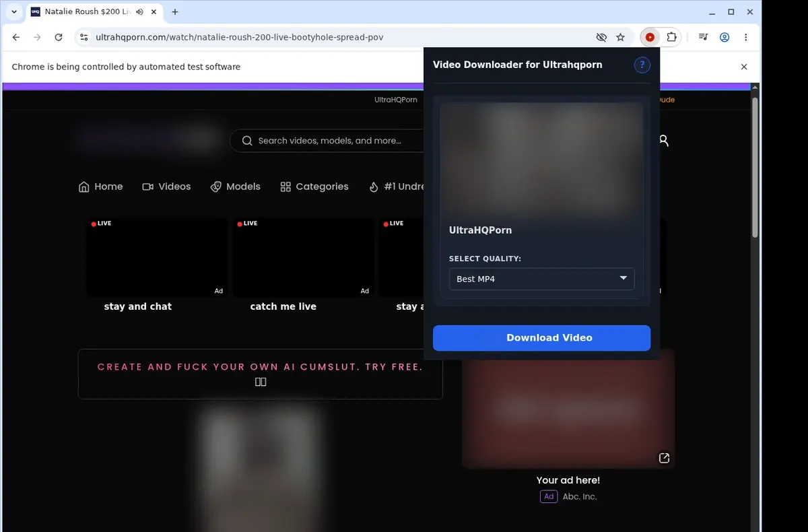This screenshot has width=808, height=532.
Task: View site information icon beside the URL
Action: pos(83,38)
